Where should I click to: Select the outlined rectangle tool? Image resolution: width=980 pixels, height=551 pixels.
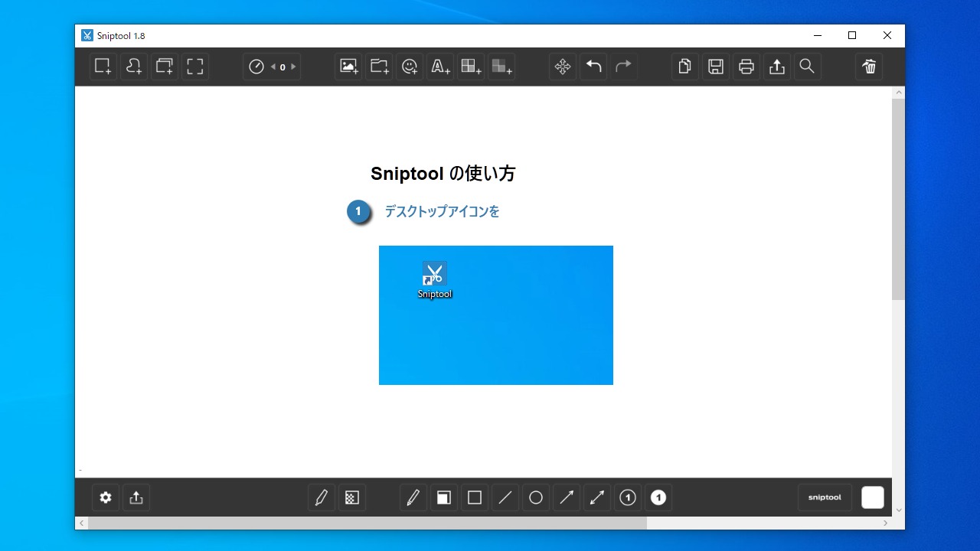point(475,497)
